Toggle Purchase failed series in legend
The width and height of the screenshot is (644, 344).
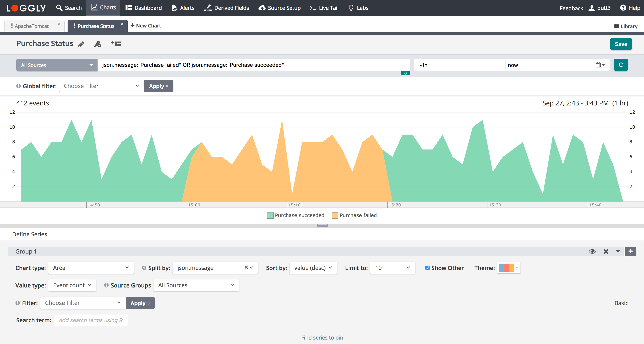tap(354, 215)
